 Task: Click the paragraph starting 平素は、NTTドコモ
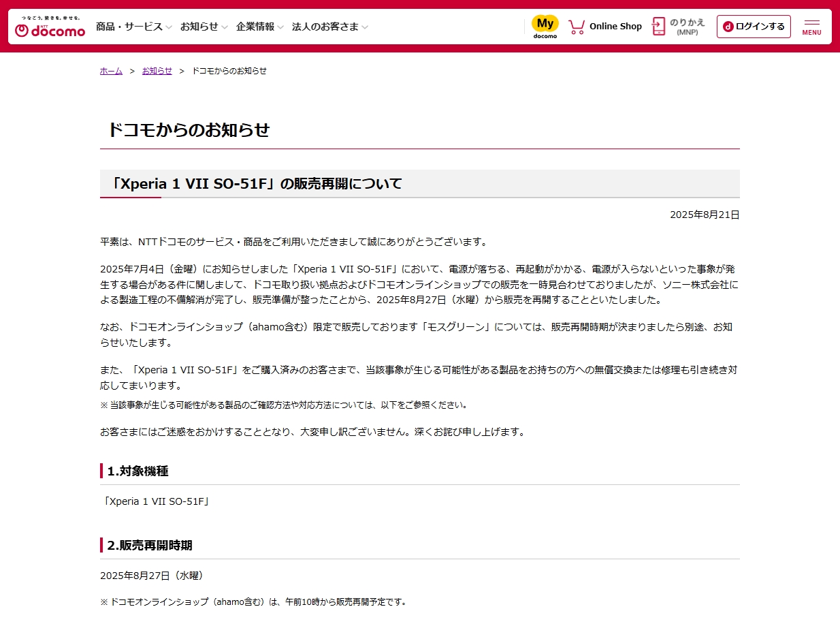pyautogui.click(x=294, y=242)
